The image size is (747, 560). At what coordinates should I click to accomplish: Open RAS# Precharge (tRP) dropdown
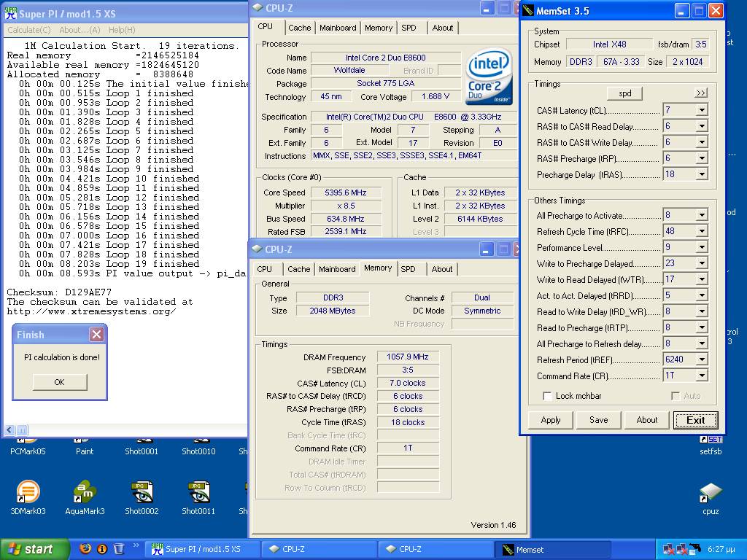pos(702,158)
